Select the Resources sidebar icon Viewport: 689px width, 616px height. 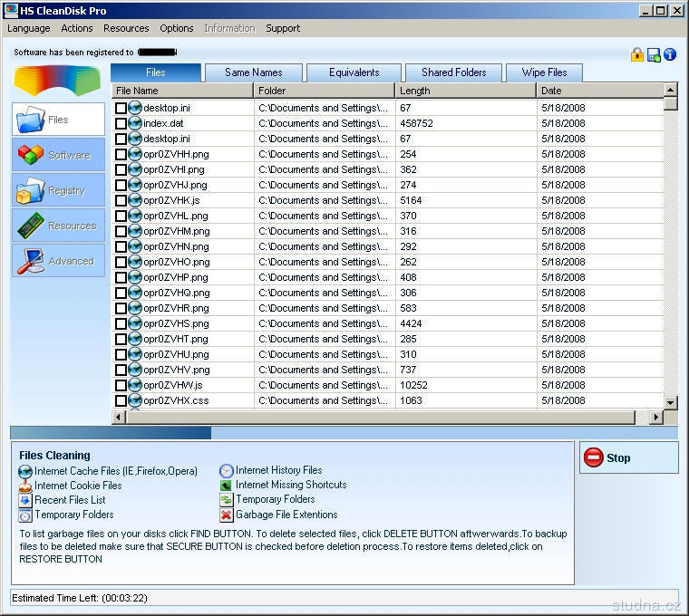point(31,226)
